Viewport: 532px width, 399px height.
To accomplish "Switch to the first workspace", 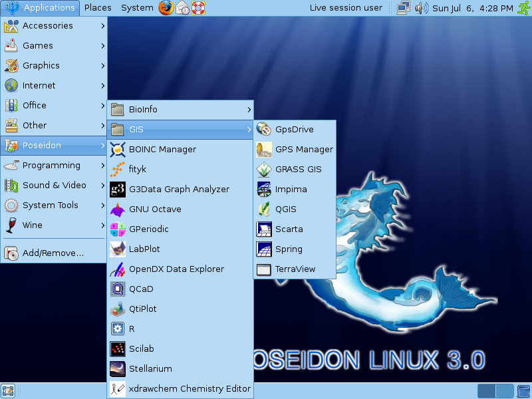I will (x=487, y=391).
